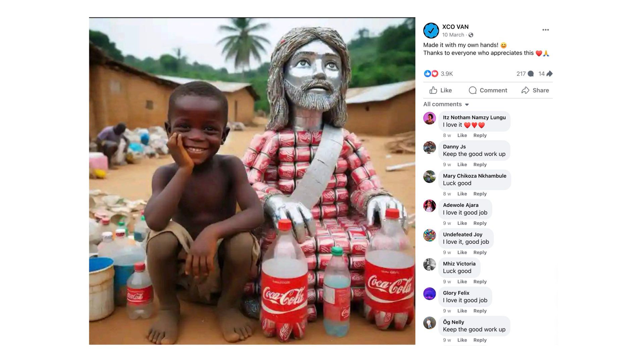Open XCO VAN profile name link
Viewport: 644px width, 362px height.
click(455, 27)
